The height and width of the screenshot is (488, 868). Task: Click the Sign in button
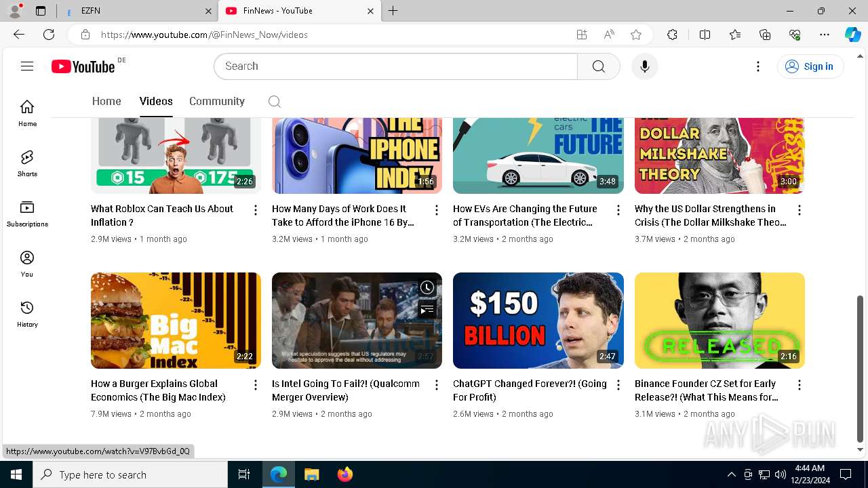point(810,66)
